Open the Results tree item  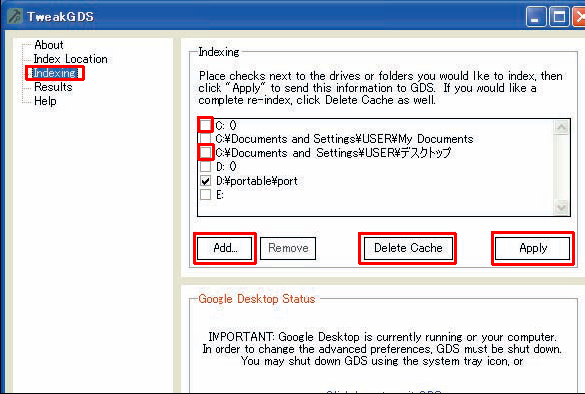[x=53, y=87]
